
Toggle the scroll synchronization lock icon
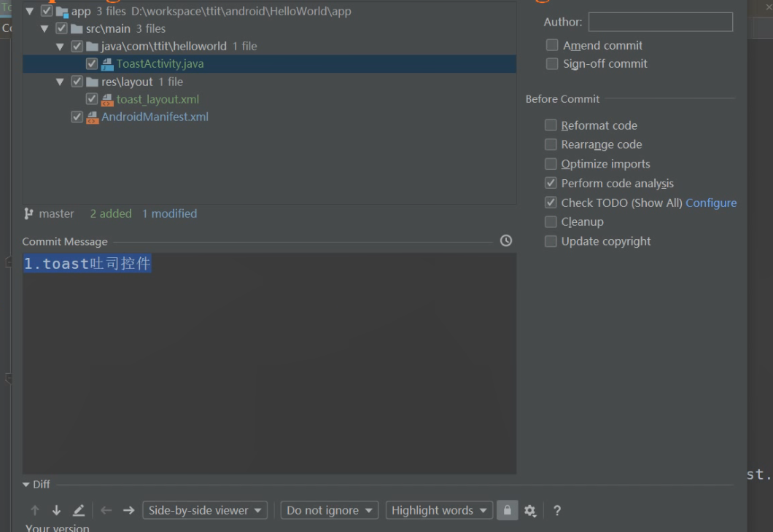(507, 510)
